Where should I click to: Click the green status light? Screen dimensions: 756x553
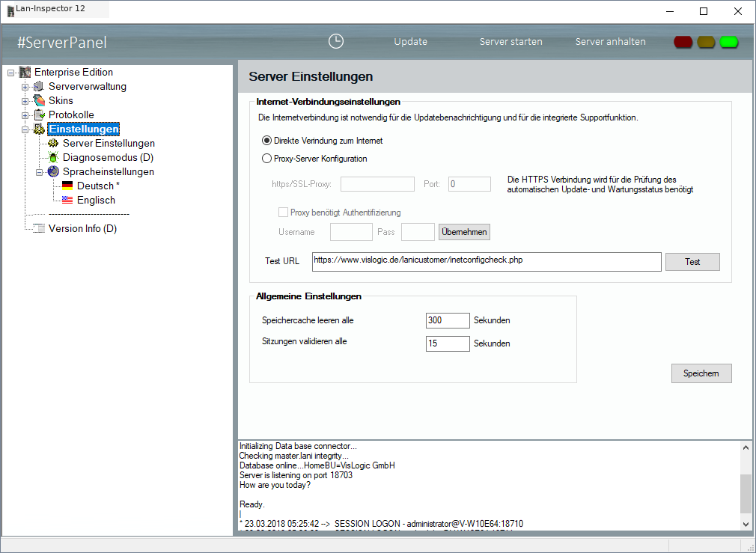click(729, 42)
